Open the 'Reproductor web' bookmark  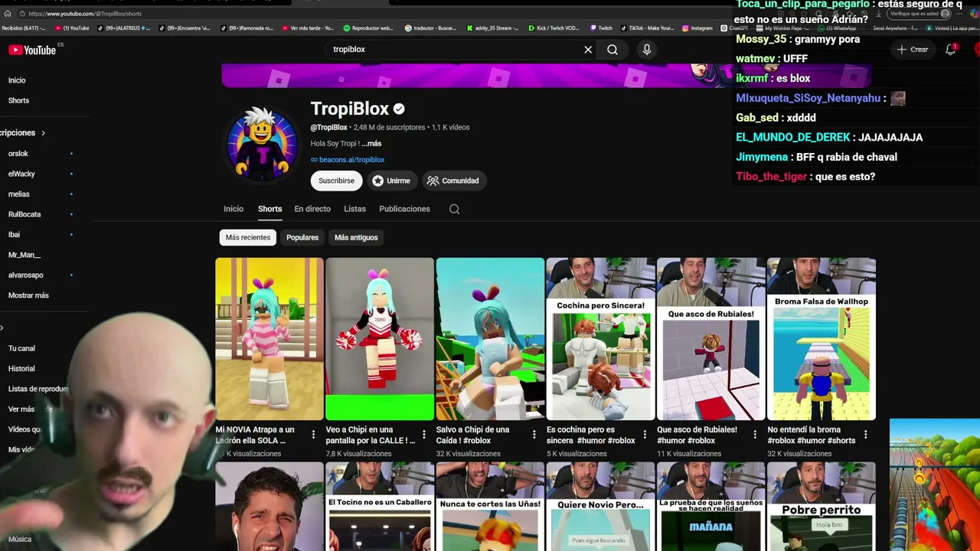click(x=368, y=28)
